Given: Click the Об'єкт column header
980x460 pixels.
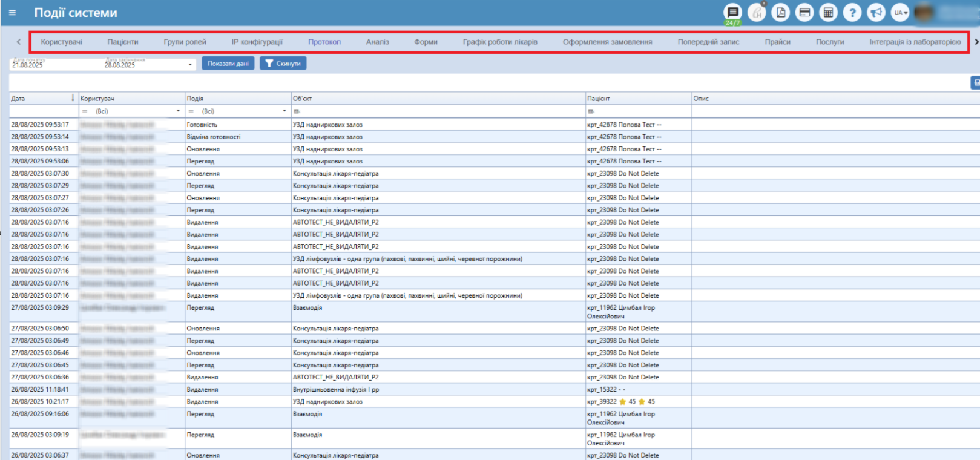Looking at the screenshot, I should 438,98.
